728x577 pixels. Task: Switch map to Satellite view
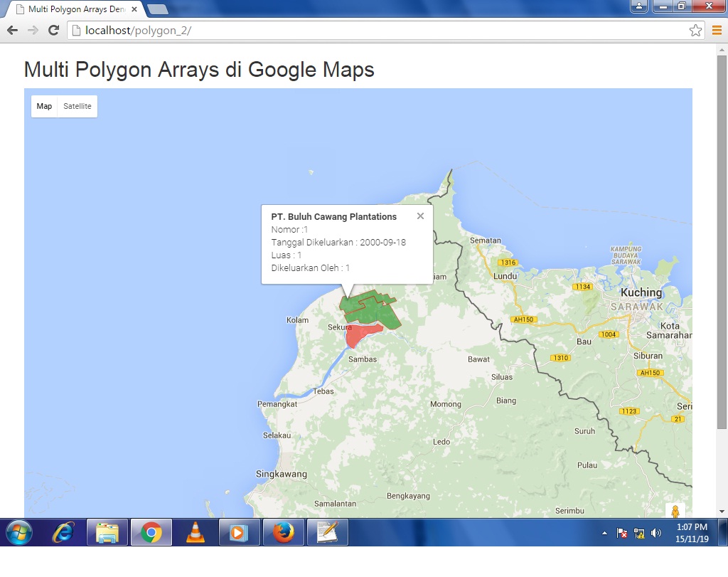click(x=77, y=106)
